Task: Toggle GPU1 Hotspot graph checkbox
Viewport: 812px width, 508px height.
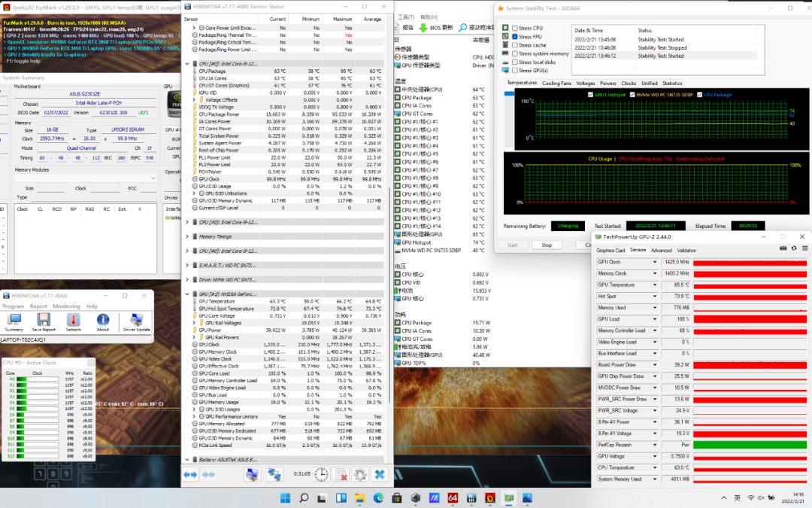Action: tap(591, 95)
